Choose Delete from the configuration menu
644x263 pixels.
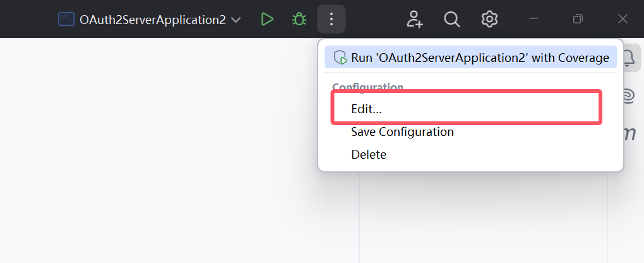coord(369,154)
